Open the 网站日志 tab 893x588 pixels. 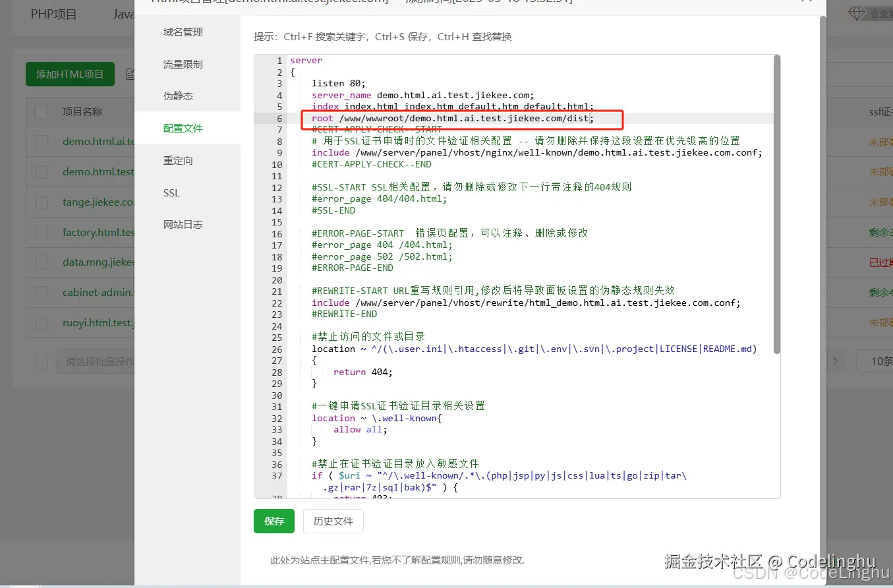click(x=183, y=225)
